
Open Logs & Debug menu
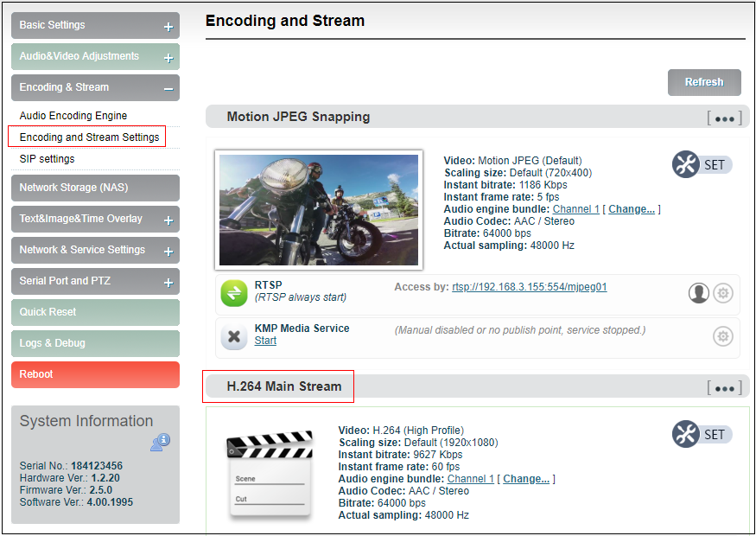[x=95, y=343]
